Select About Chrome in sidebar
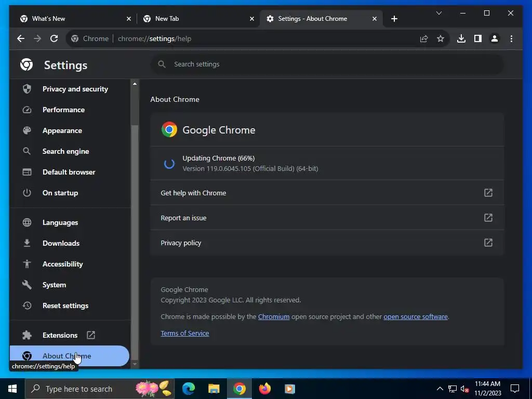Viewport: 532px width, 399px height. (70, 356)
